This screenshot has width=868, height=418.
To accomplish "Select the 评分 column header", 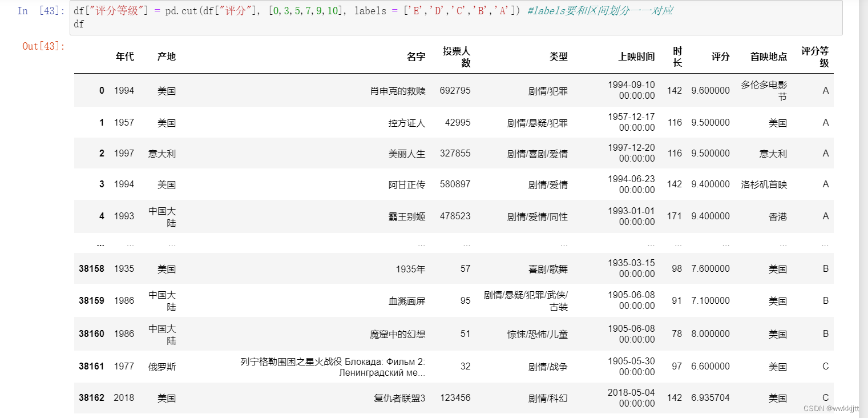I will [720, 57].
